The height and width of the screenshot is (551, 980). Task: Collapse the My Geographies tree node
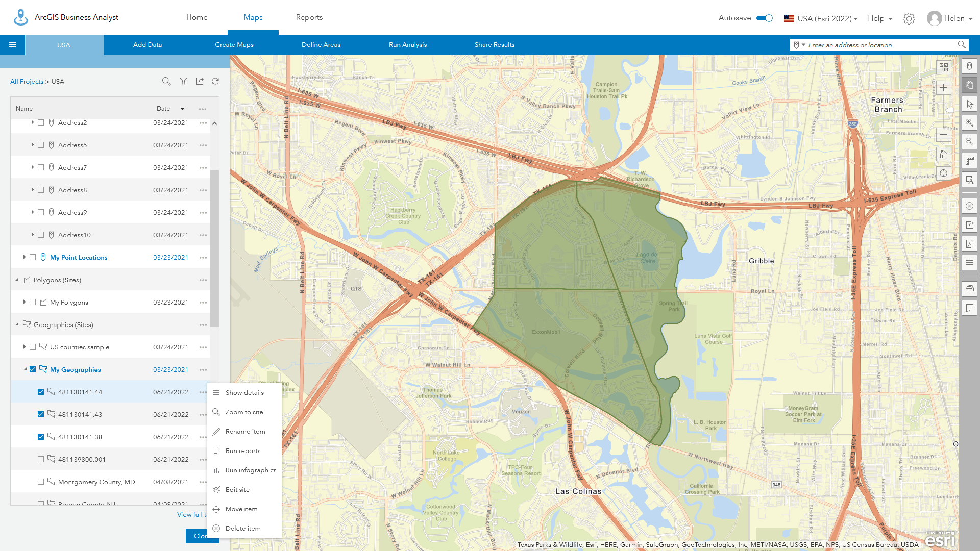pos(26,369)
